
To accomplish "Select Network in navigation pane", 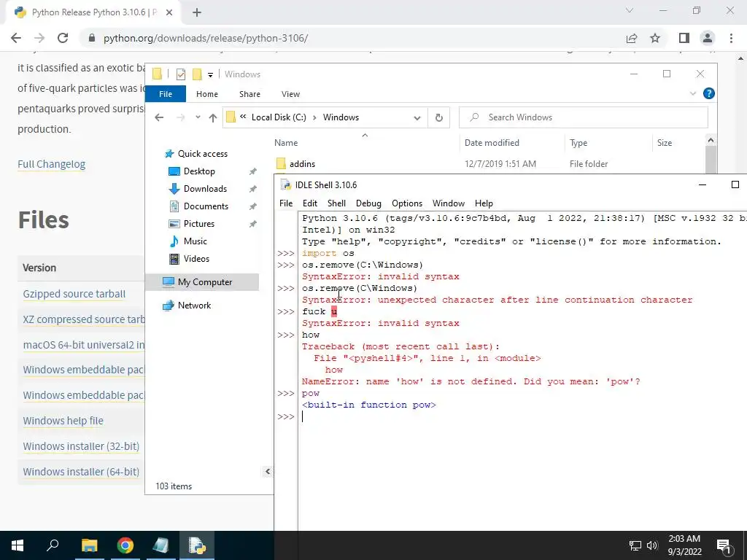I will (194, 306).
